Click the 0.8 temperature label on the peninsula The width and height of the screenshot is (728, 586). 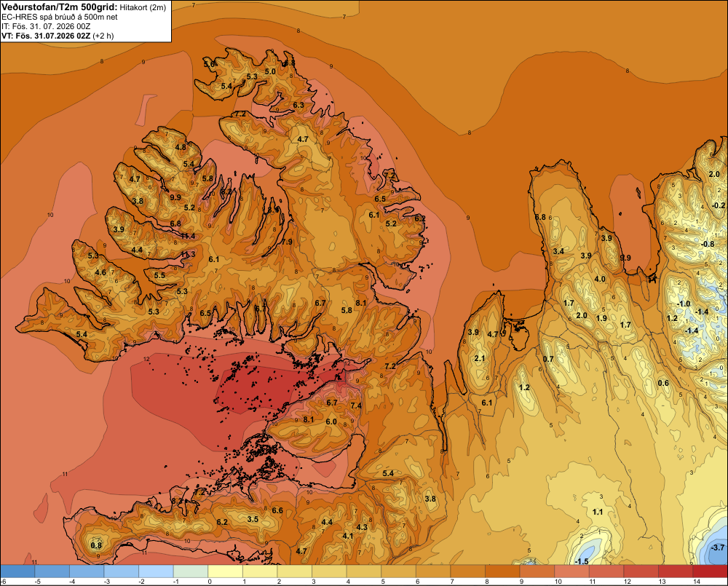(x=96, y=545)
